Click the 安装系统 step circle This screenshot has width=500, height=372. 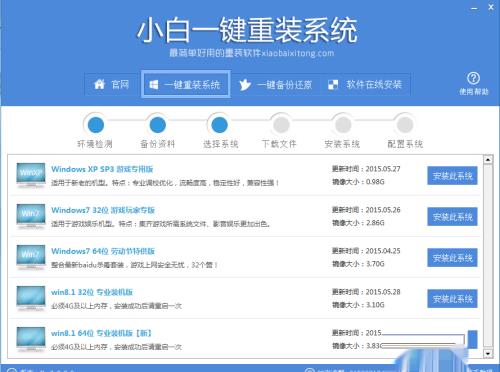pyautogui.click(x=343, y=125)
